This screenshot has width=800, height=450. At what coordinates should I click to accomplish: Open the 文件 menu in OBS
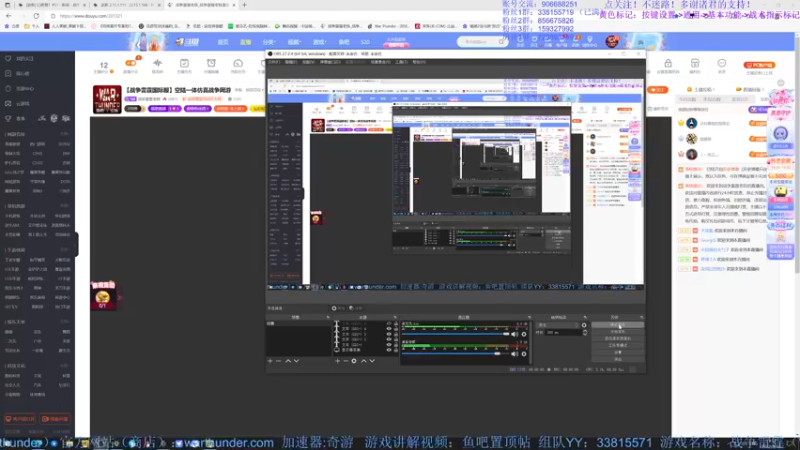(x=274, y=62)
